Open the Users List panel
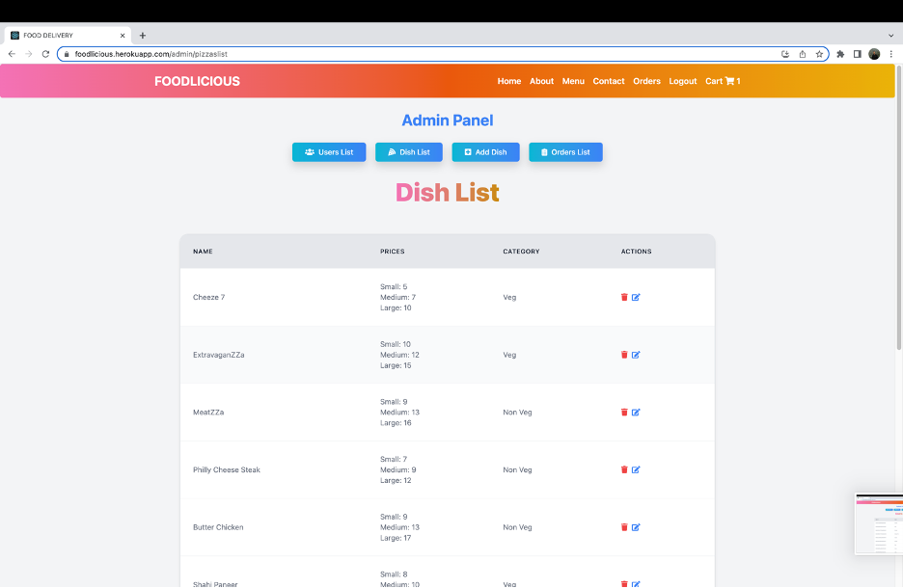Viewport: 903px width, 588px height. (329, 151)
